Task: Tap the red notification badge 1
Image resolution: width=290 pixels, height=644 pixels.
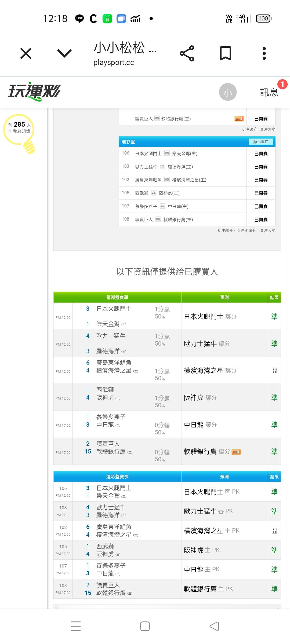Action: (x=282, y=85)
